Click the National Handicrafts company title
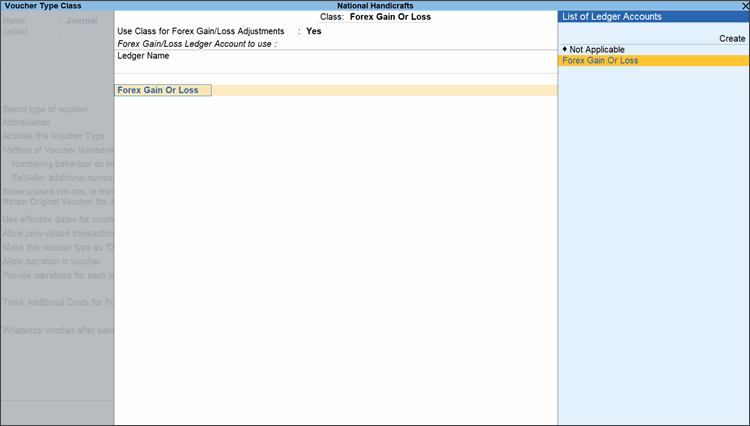 (x=375, y=5)
